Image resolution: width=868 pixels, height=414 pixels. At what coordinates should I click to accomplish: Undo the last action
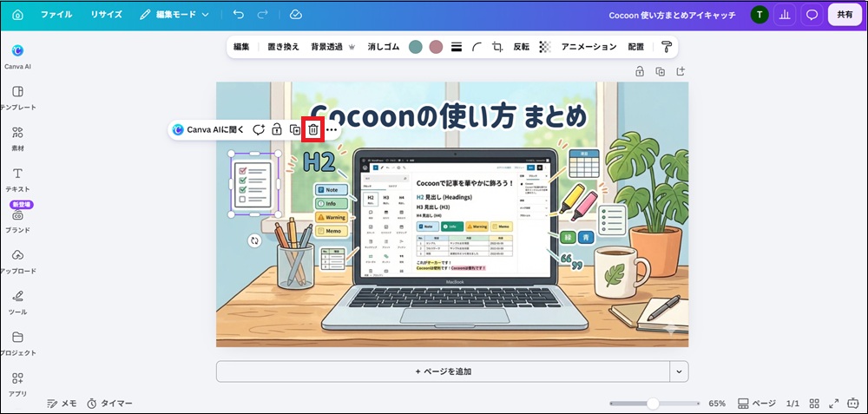coord(239,15)
